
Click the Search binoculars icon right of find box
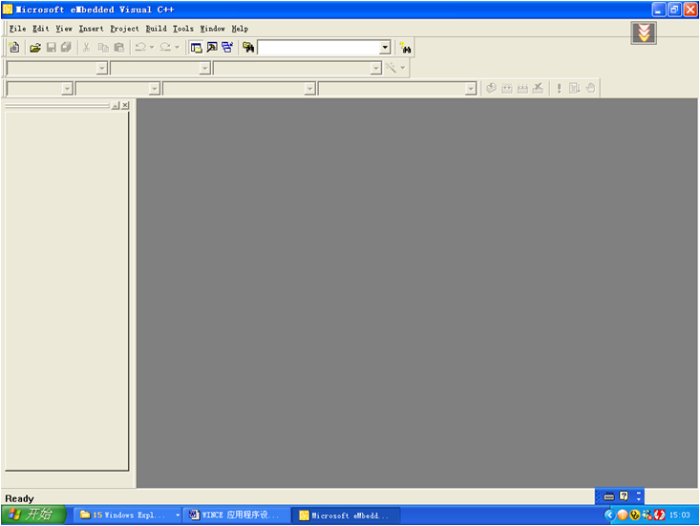pyautogui.click(x=405, y=47)
